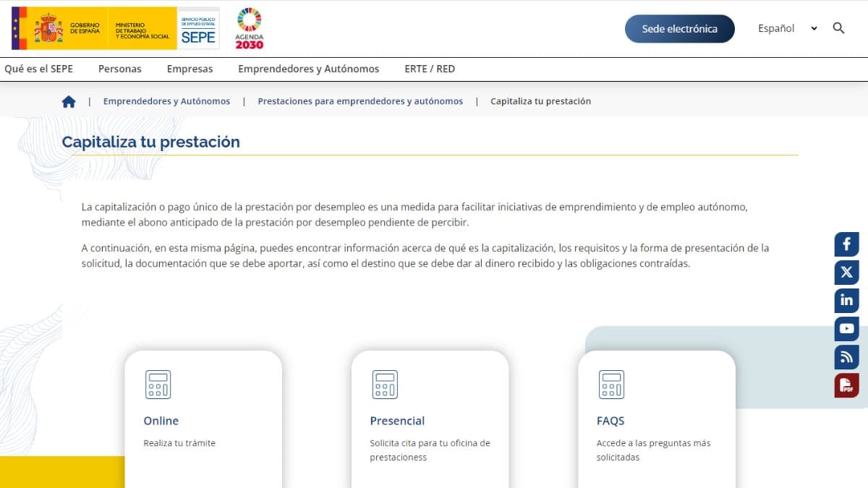Open the YouTube channel icon
This screenshot has width=868, height=488.
(846, 329)
